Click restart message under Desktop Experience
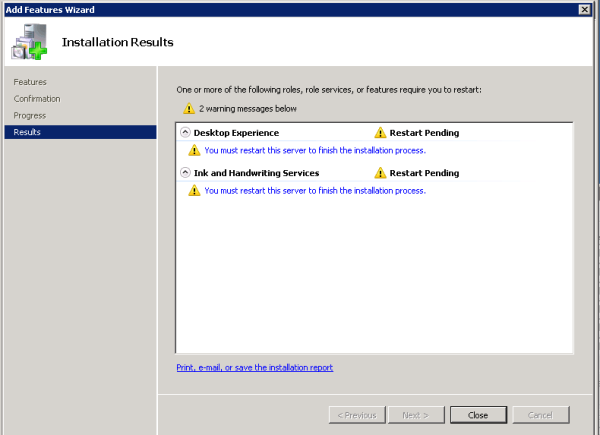Screen dimensions: 600x435 click(x=315, y=150)
